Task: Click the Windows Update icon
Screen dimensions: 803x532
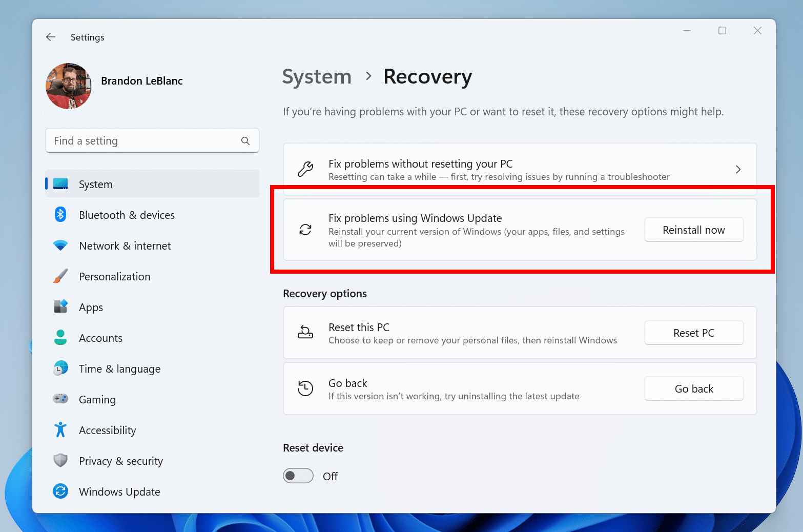Action: tap(60, 491)
